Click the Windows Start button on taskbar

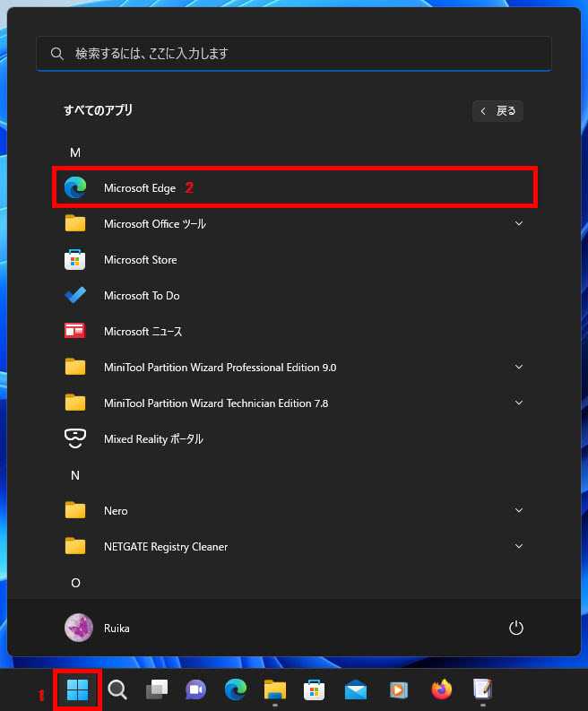click(x=77, y=689)
